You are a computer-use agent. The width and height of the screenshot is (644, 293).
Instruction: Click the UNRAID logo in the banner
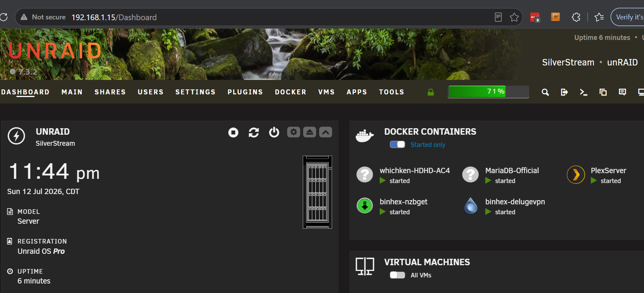coord(55,51)
